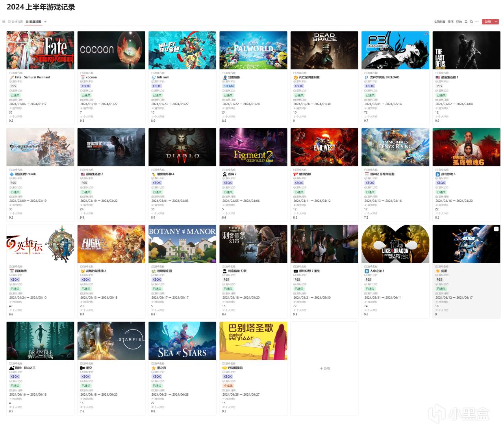Click the database icon left of 表格视图

tap(4, 22)
